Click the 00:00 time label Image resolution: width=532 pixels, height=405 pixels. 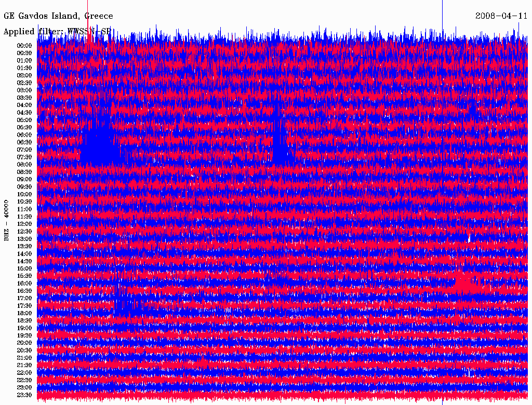pos(24,46)
